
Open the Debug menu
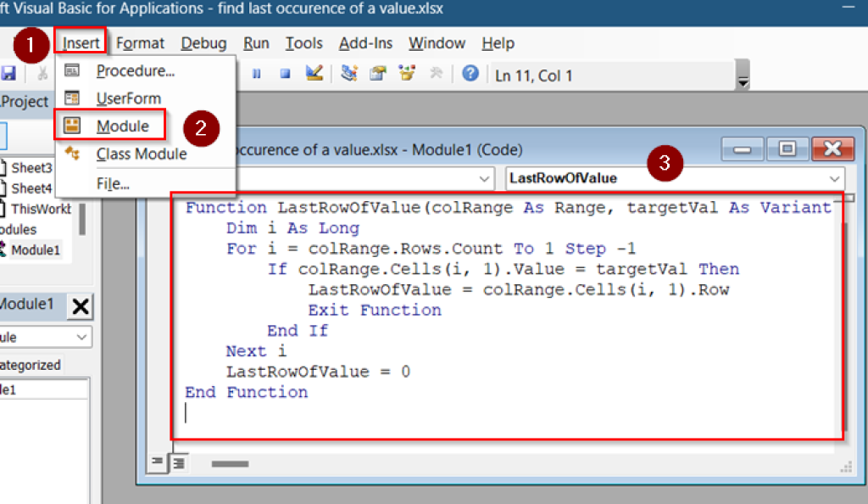(x=203, y=43)
